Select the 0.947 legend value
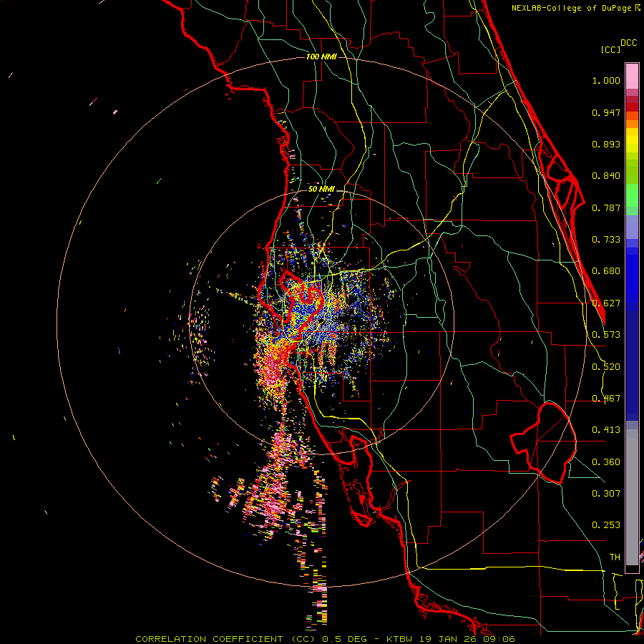 pyautogui.click(x=606, y=112)
